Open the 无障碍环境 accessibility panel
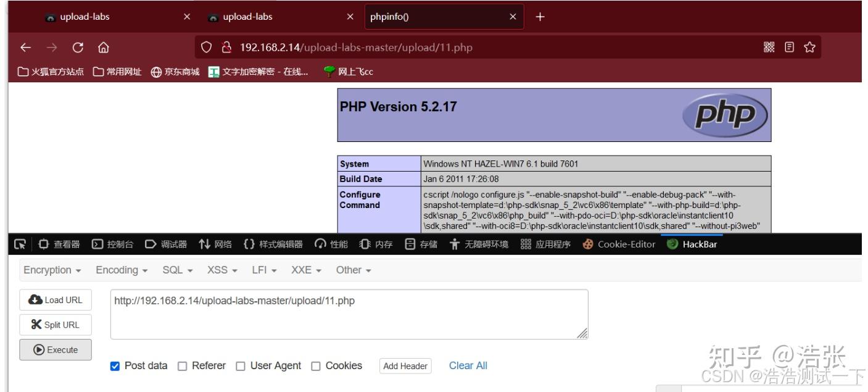This screenshot has width=868, height=392. pos(479,244)
